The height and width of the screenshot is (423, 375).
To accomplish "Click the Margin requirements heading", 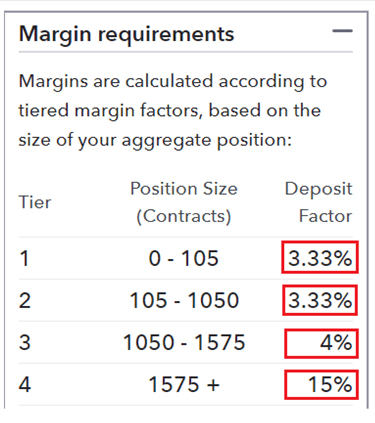I will [127, 35].
